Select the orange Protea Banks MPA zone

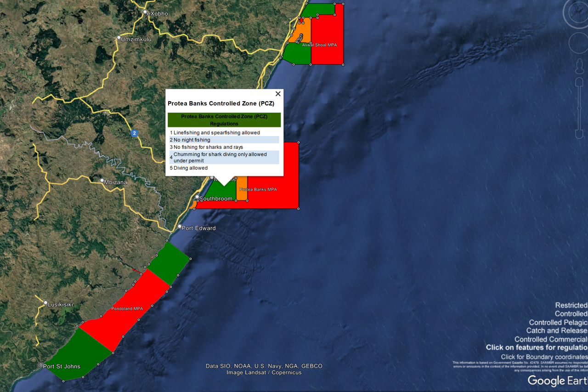(x=243, y=189)
